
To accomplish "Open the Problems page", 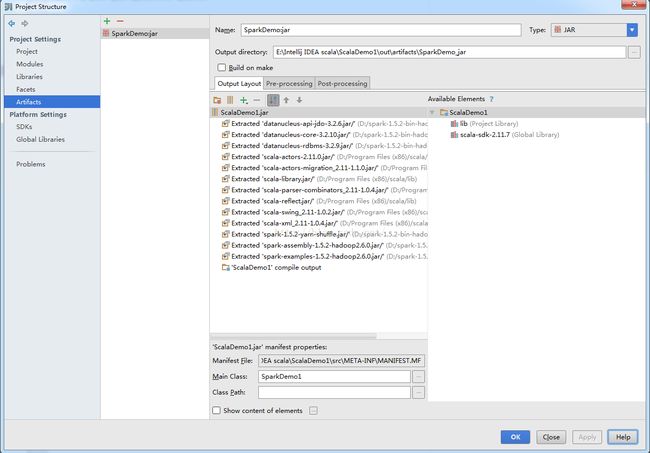I will tap(31, 164).
